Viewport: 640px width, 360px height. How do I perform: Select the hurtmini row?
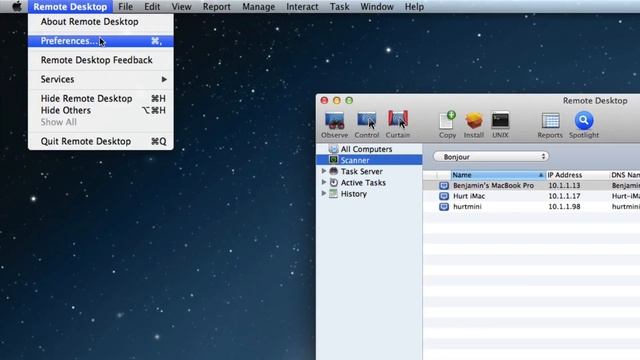531,207
